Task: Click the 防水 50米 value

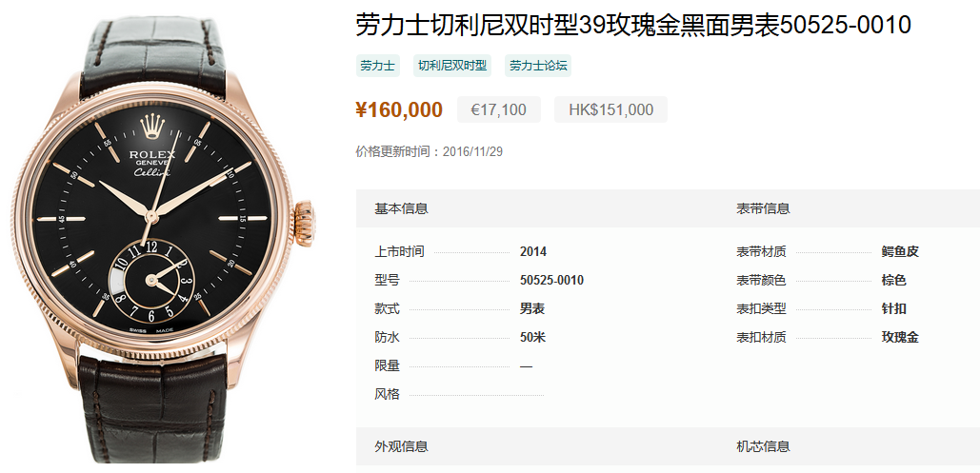Action: 532,338
